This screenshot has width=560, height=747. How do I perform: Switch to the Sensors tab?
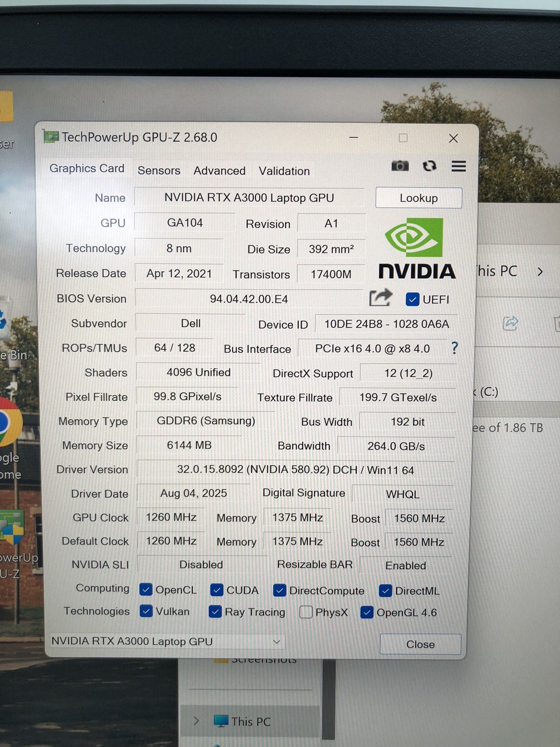(159, 171)
